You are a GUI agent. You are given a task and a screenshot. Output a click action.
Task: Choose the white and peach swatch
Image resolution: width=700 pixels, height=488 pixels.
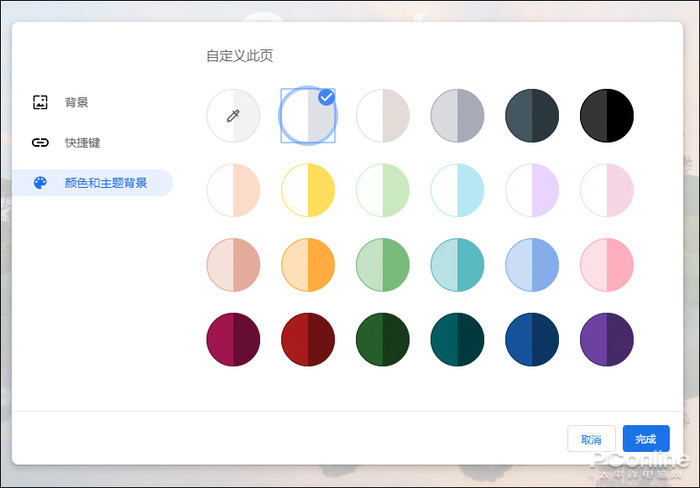click(233, 190)
